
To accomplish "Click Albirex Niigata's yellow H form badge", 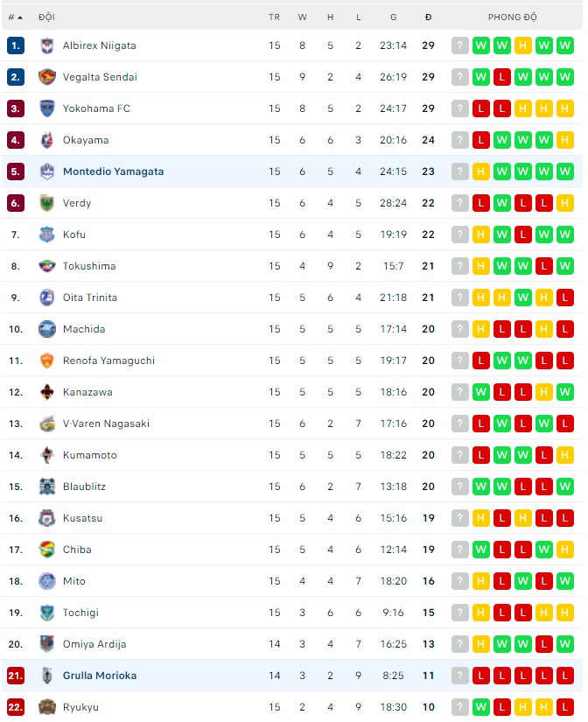I will coord(523,46).
